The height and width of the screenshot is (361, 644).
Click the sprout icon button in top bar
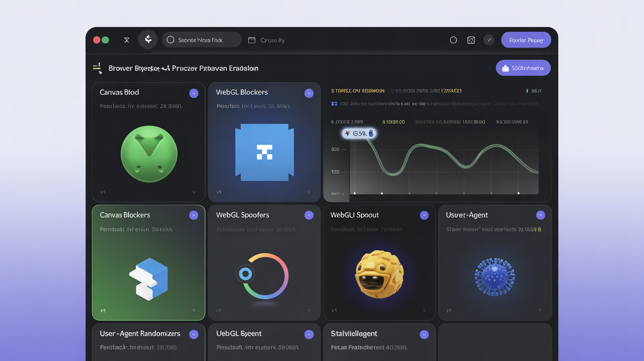pos(148,40)
